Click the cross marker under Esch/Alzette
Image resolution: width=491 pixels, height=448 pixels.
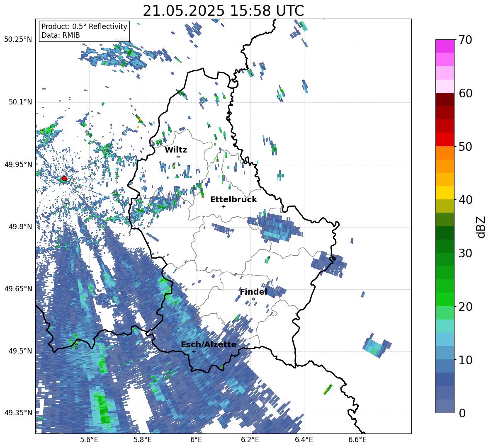[x=194, y=351]
